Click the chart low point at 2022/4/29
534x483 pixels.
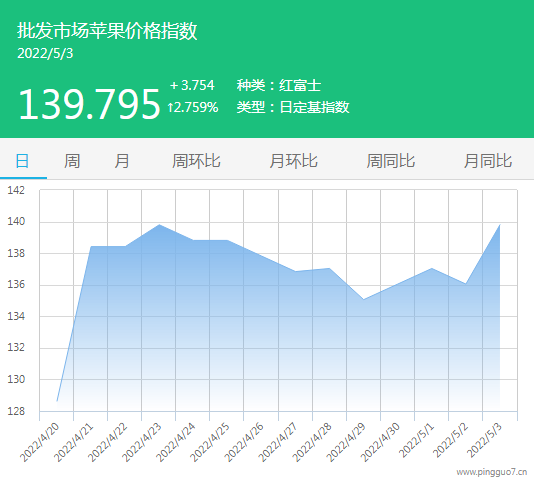(x=363, y=300)
